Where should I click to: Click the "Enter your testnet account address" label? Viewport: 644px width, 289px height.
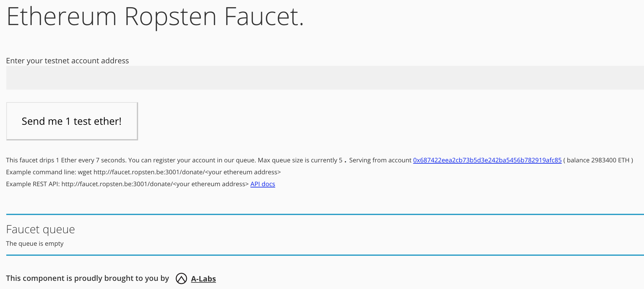(67, 60)
